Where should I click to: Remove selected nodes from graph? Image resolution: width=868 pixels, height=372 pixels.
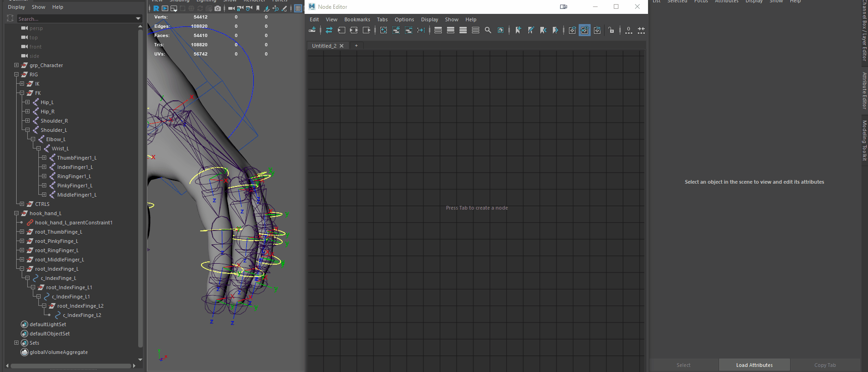pos(409,30)
